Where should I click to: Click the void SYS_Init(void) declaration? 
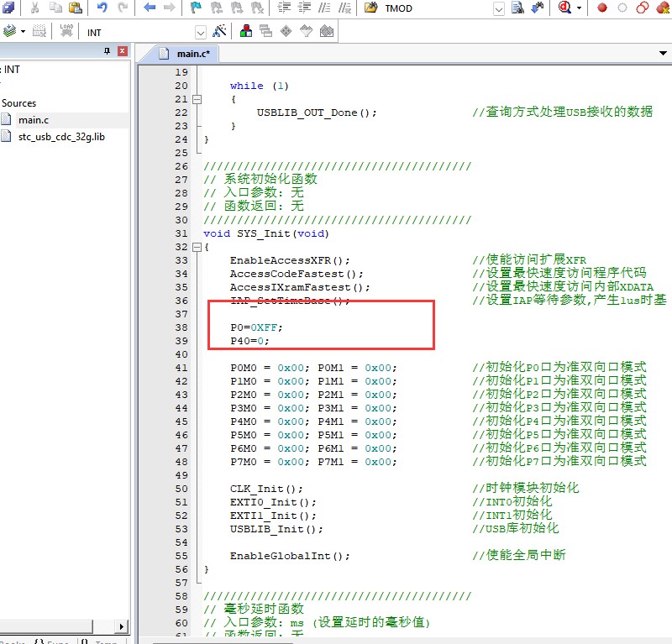[x=266, y=233]
